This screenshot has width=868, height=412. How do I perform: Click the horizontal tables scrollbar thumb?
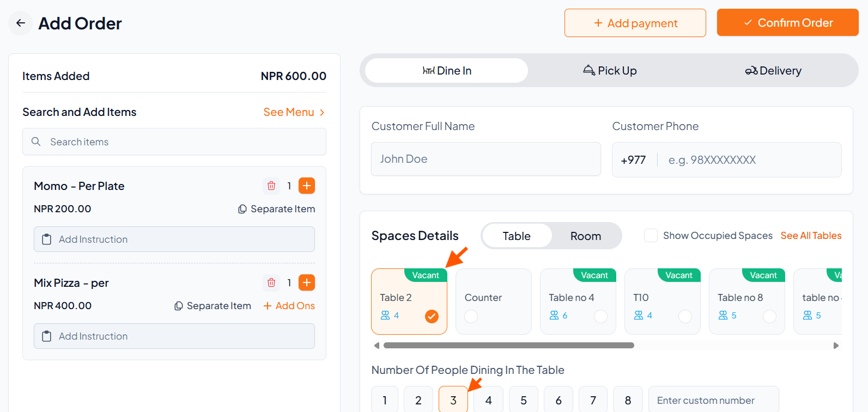508,346
